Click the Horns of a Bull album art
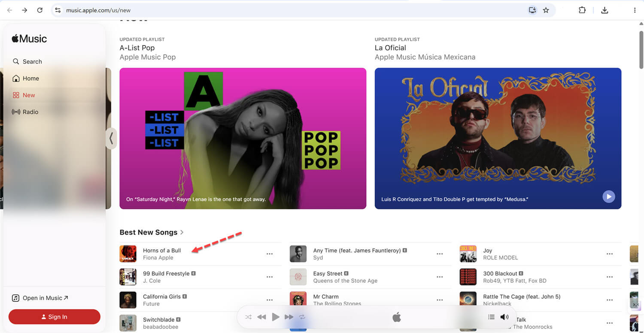Screen dimensions: 644x333 (x=128, y=254)
